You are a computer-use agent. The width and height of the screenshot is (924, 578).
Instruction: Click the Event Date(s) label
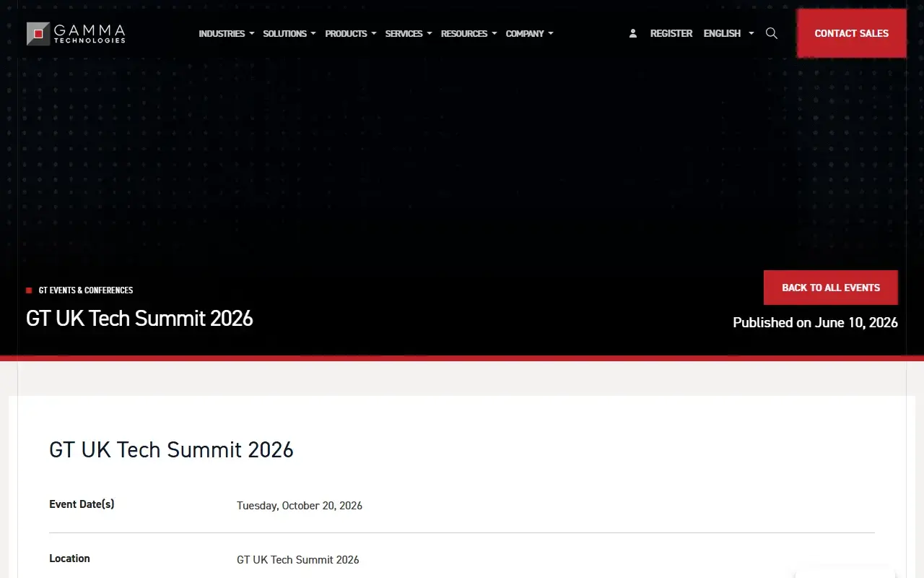pyautogui.click(x=82, y=504)
